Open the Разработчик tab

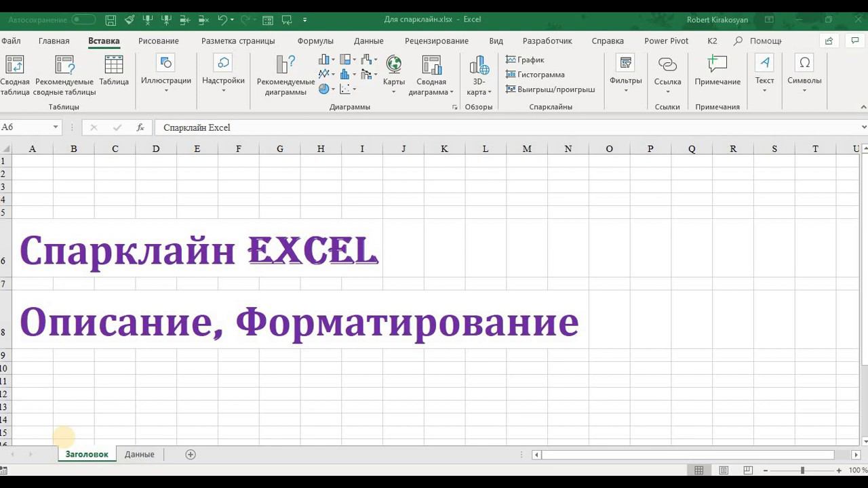click(547, 41)
